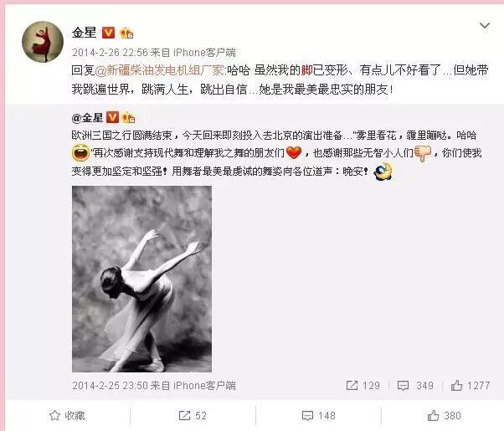Like this post with 380 thumbs up

click(x=445, y=416)
